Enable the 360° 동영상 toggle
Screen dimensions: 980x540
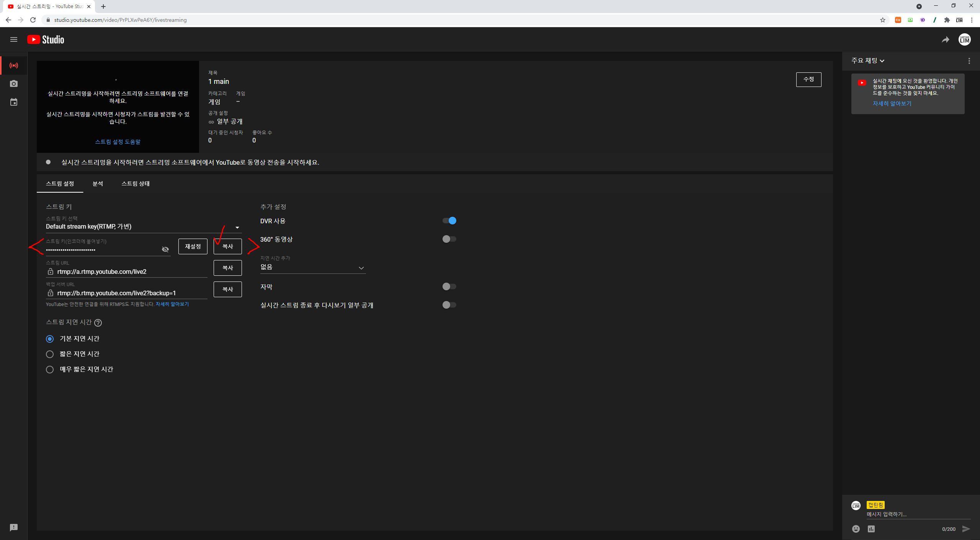coord(449,239)
